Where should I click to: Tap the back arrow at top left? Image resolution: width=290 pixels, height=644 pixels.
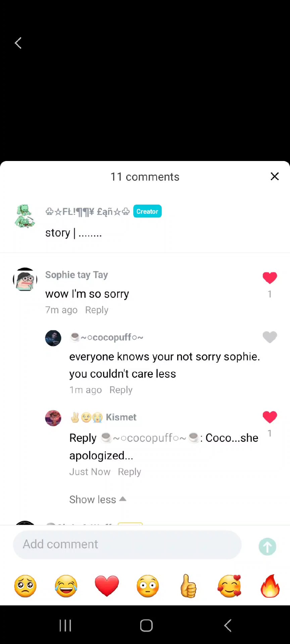[18, 43]
